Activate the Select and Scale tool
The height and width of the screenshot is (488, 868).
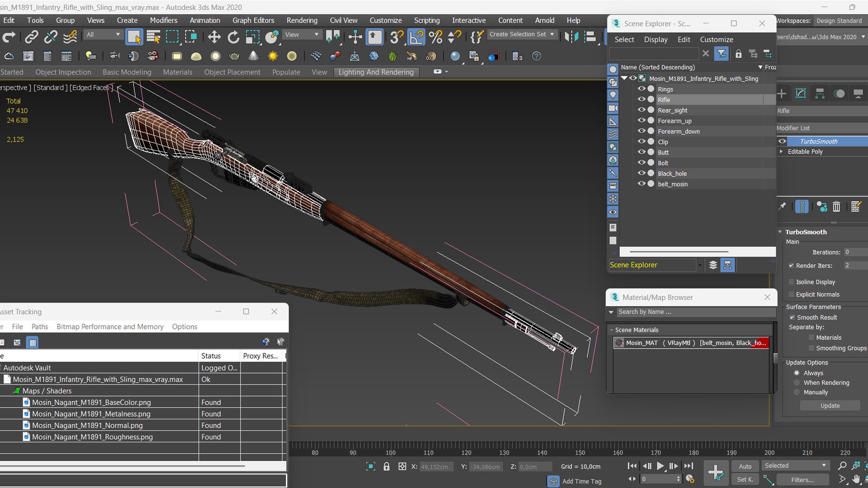click(252, 37)
